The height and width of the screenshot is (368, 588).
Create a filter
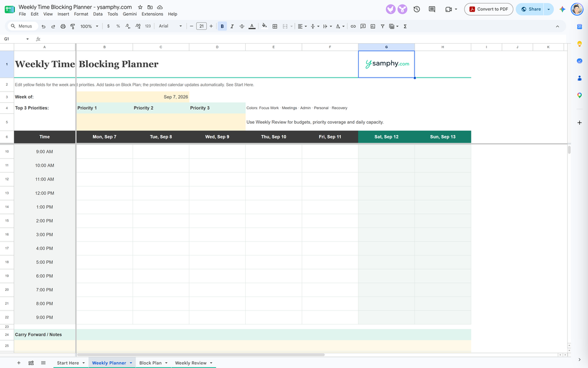[382, 26]
